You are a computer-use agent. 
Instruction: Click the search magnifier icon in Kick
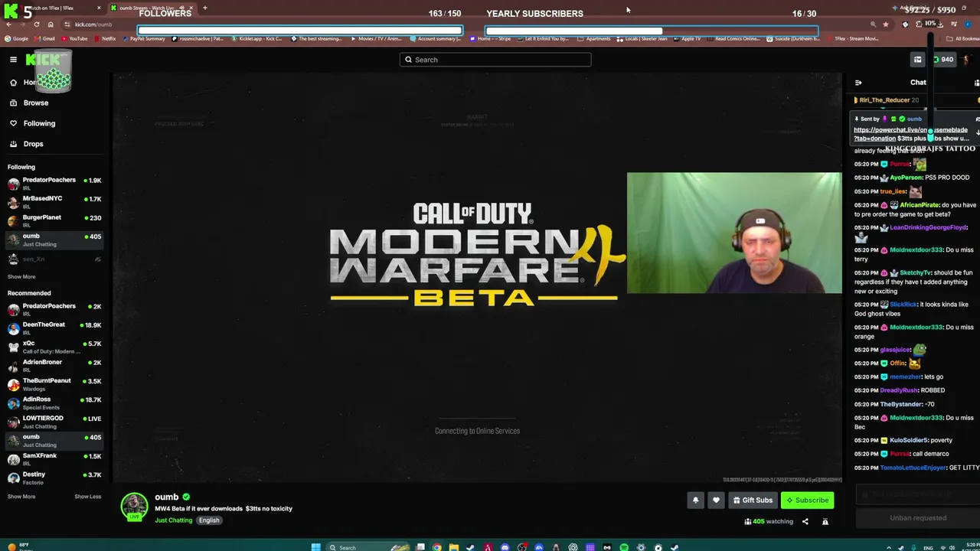coord(408,60)
